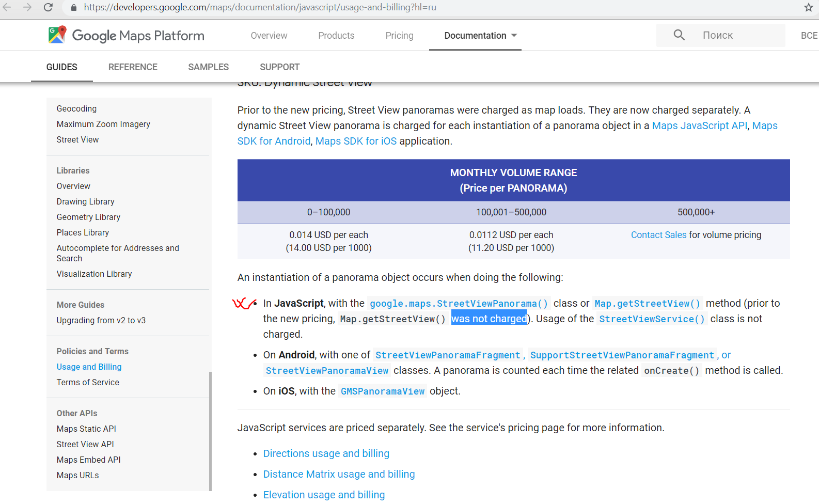Click the sidebar vertical scrollbar
The image size is (819, 504).
click(210, 431)
